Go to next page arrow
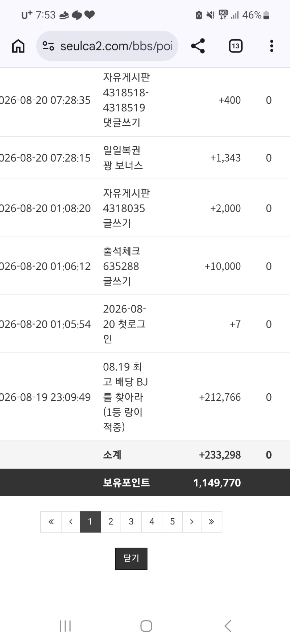 click(x=192, y=522)
